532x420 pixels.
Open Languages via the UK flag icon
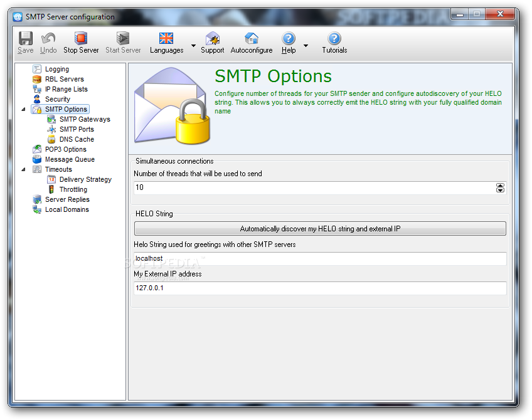(x=166, y=38)
